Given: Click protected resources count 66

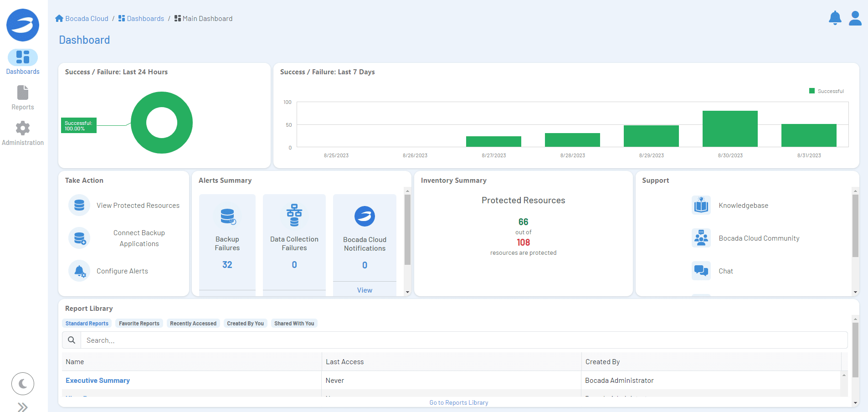Looking at the screenshot, I should [523, 222].
